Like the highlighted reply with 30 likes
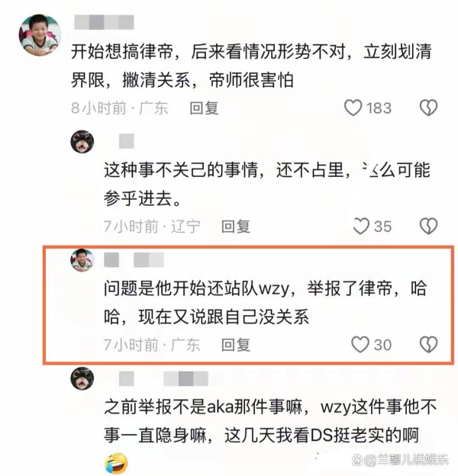Screen dimensions: 458x476 [x=360, y=345]
